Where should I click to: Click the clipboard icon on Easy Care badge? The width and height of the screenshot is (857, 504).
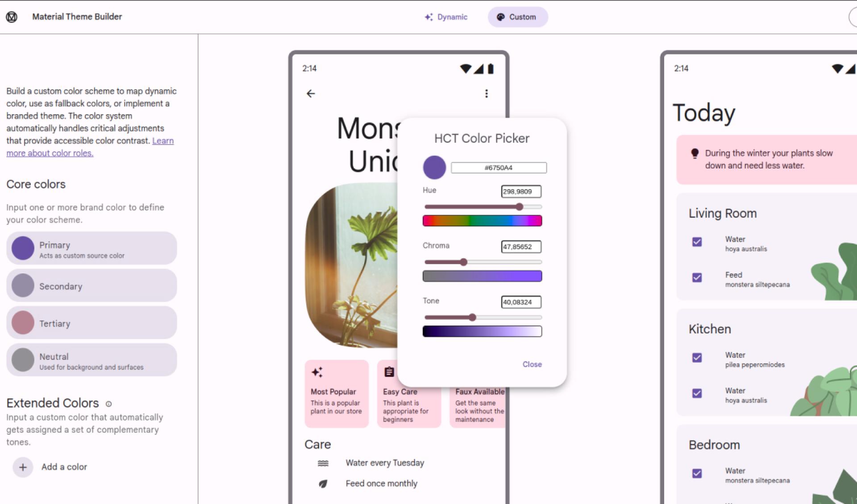(389, 372)
